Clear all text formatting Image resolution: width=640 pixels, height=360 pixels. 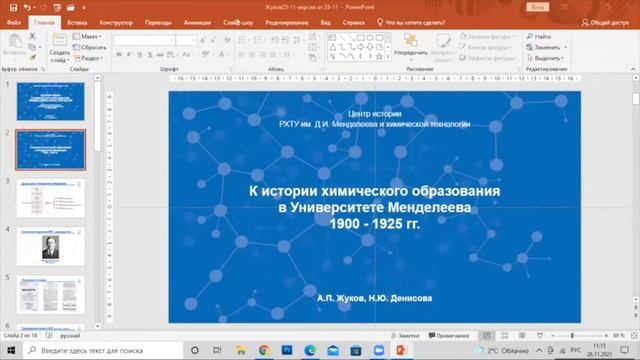pos(227,40)
